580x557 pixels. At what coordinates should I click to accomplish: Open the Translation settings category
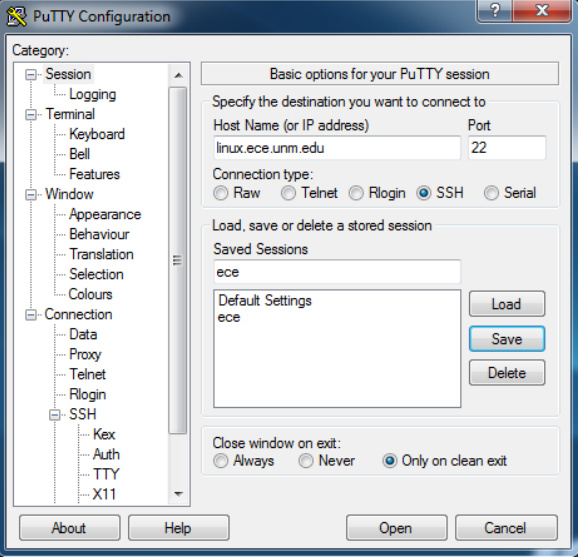coord(101,254)
